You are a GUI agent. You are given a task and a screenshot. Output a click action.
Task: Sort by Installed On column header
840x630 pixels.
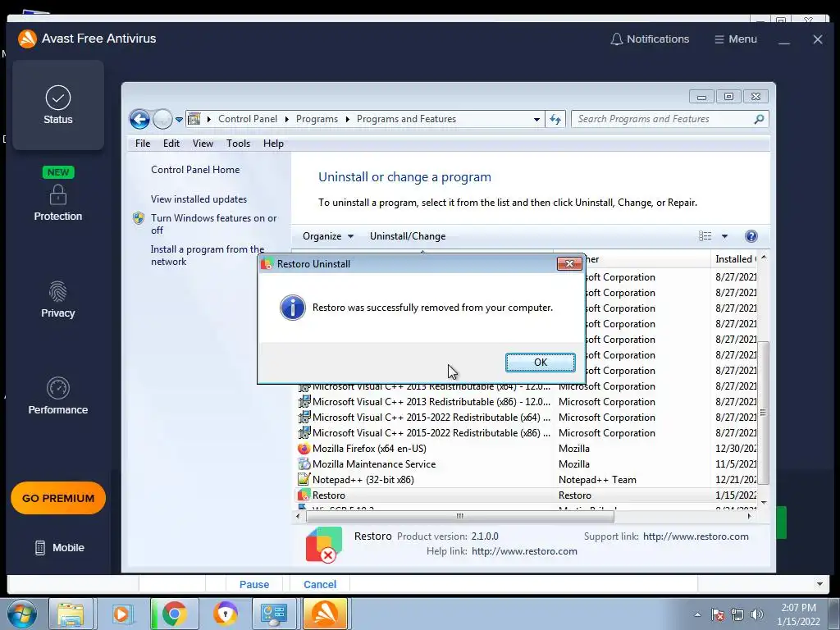pyautogui.click(x=734, y=258)
